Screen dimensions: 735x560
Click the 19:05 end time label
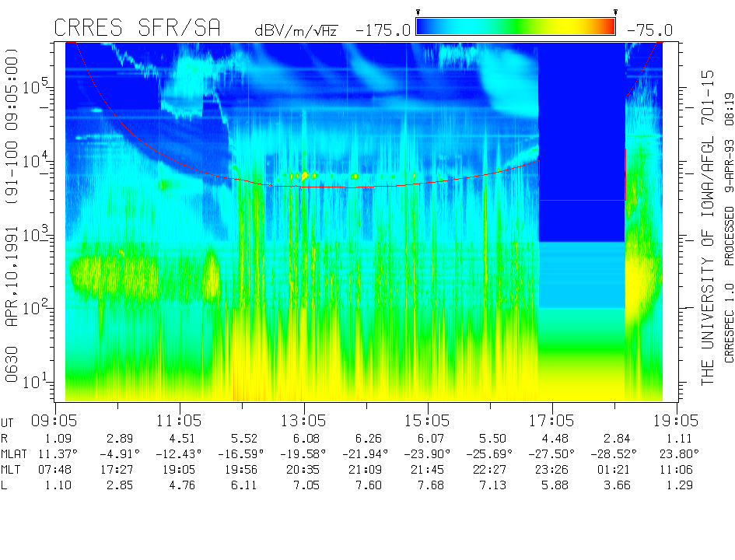677,420
